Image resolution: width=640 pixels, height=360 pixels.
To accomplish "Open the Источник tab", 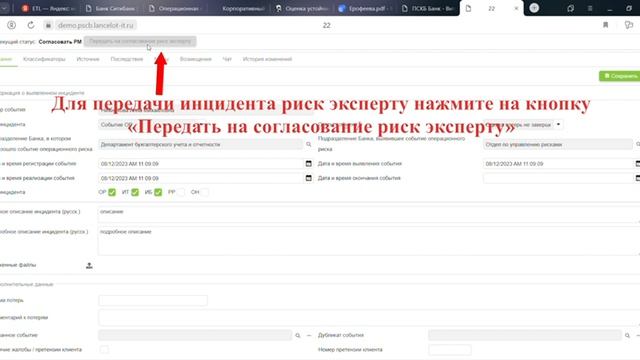I will click(x=88, y=59).
